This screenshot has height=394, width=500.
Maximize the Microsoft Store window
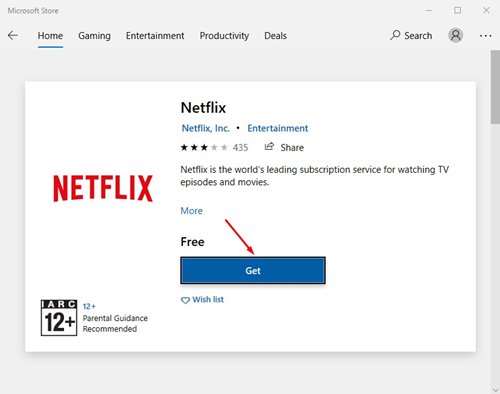point(458,10)
